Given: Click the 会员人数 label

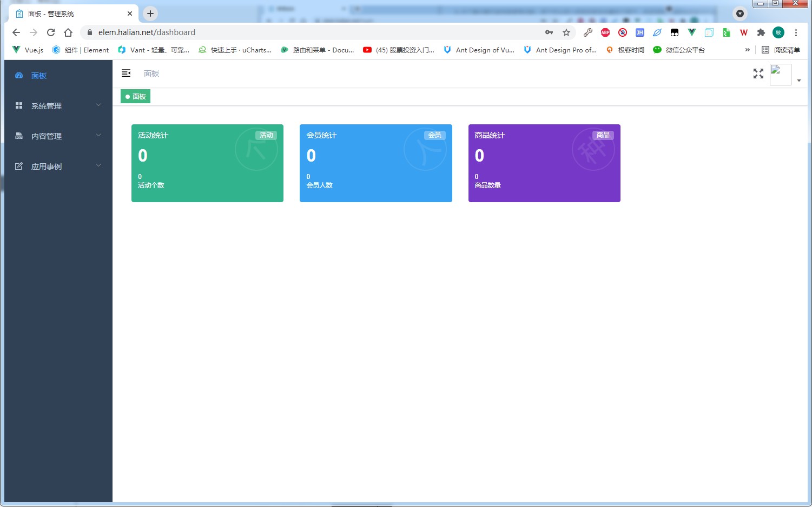Looking at the screenshot, I should click(x=320, y=185).
